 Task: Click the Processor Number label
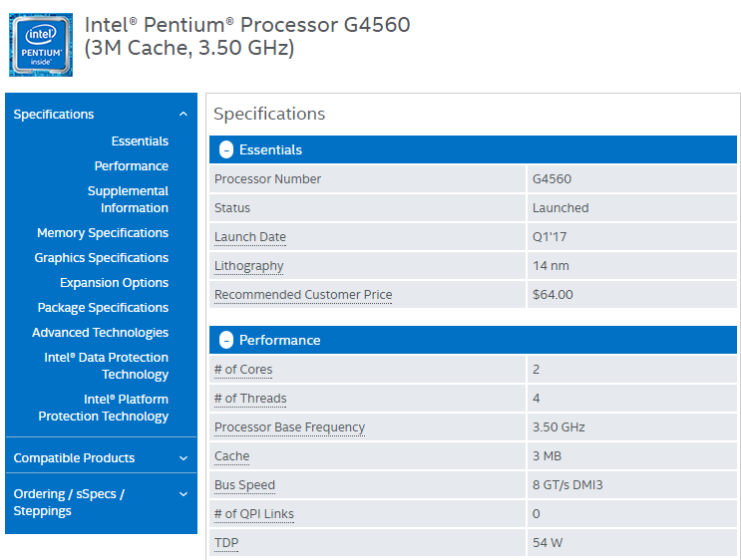pos(267,179)
